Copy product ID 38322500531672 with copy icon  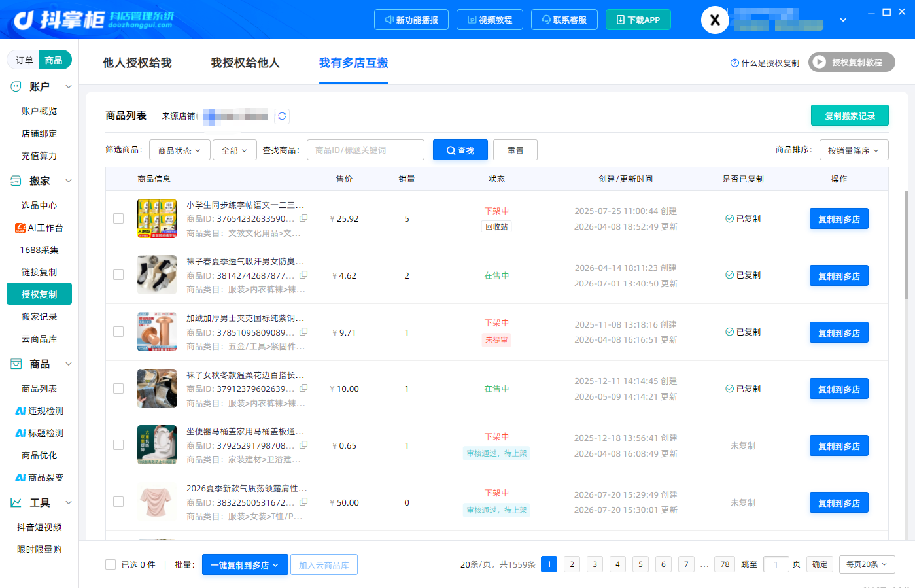pyautogui.click(x=303, y=502)
